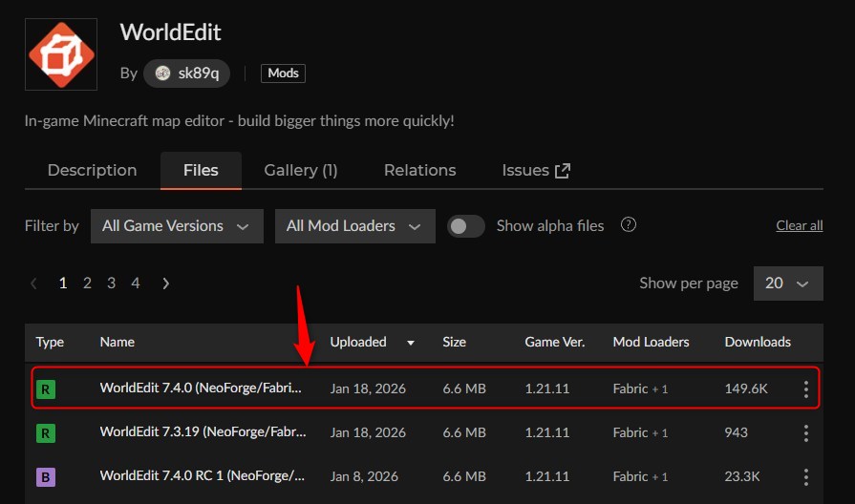
Task: Open the Issues external link
Action: click(x=536, y=170)
